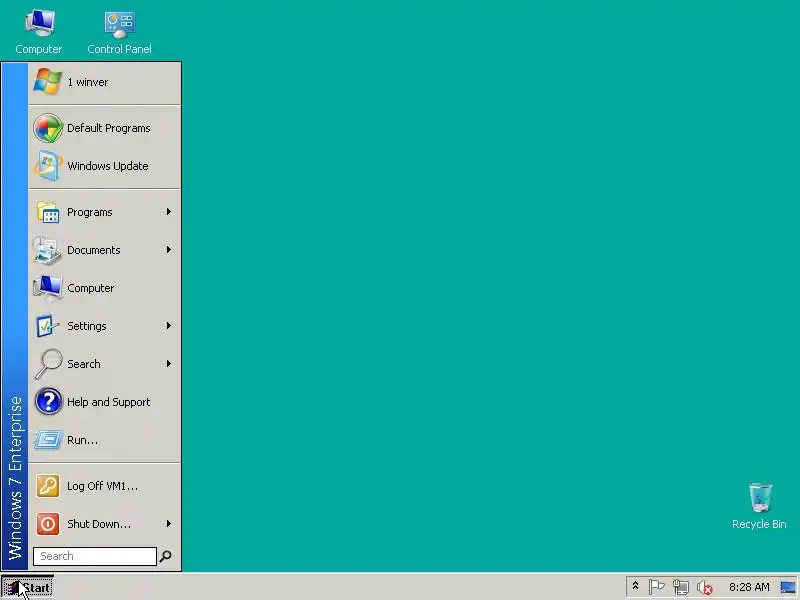Click the blue question mark help icon
800x600 pixels.
click(48, 402)
